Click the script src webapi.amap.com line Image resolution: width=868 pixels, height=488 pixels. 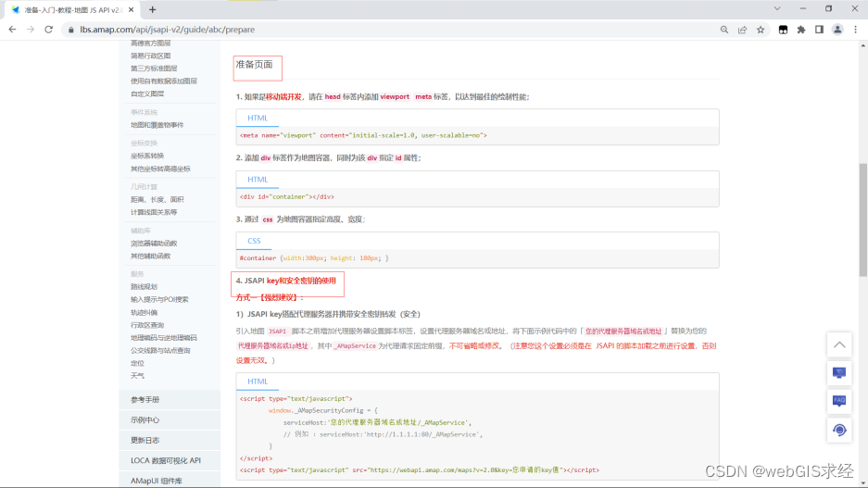click(419, 469)
